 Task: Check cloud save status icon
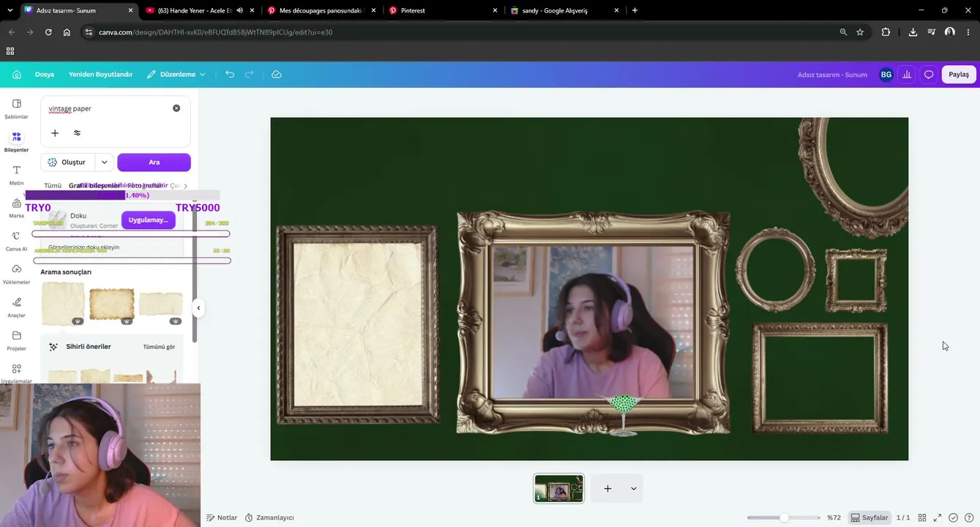pos(277,75)
